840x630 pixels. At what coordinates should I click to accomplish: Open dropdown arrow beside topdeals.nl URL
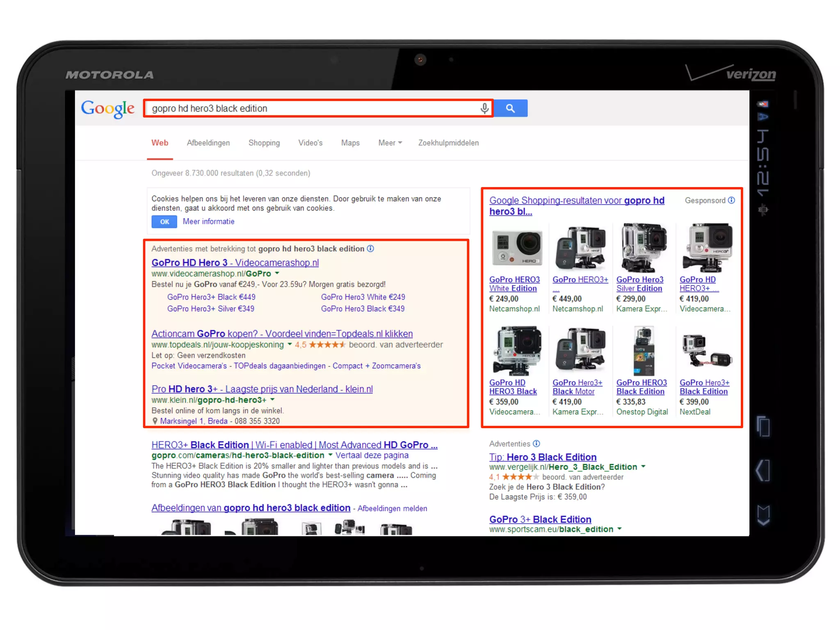(x=290, y=344)
